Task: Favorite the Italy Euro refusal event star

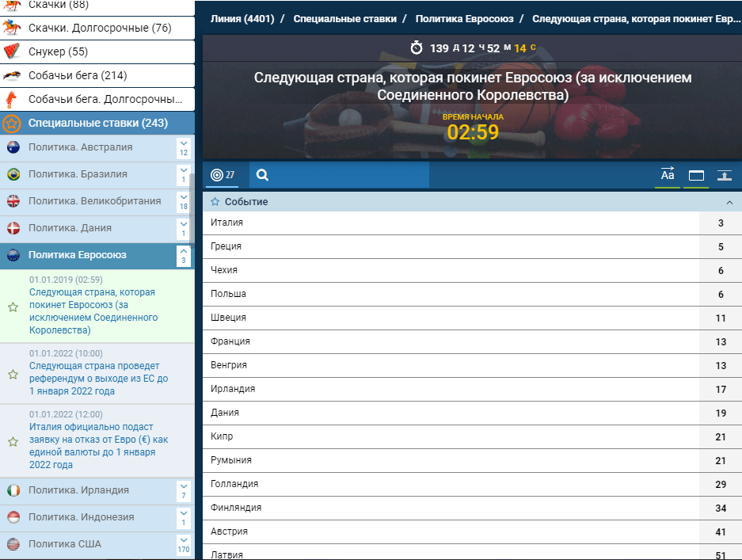Action: click(13, 442)
